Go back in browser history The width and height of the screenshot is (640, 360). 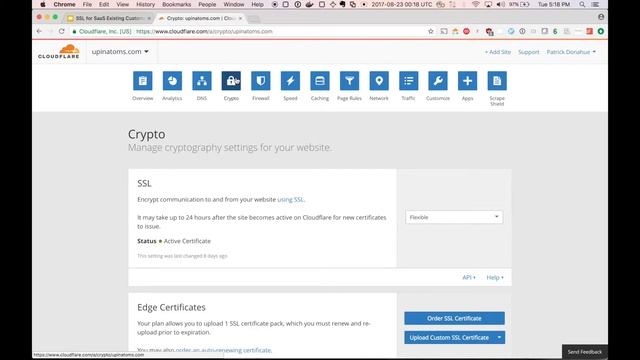[x=39, y=31]
